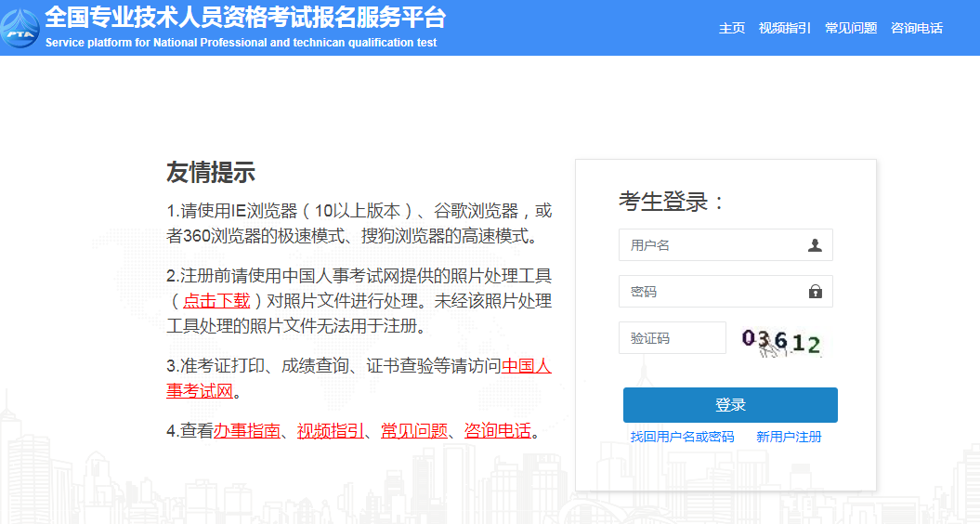Screen dimensions: 980x524
Task: Focus the 用户名 input field
Action: tap(711, 245)
